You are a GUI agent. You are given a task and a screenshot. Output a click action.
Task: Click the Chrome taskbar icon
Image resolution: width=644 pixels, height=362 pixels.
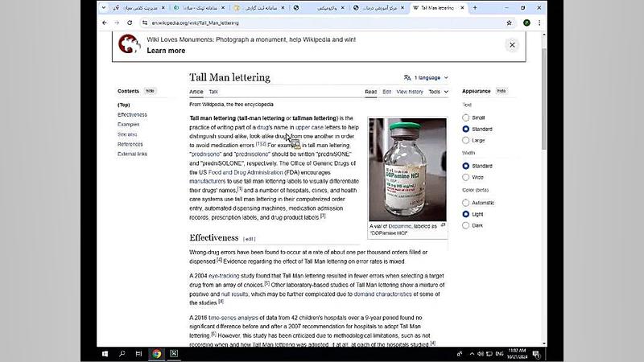157,354
